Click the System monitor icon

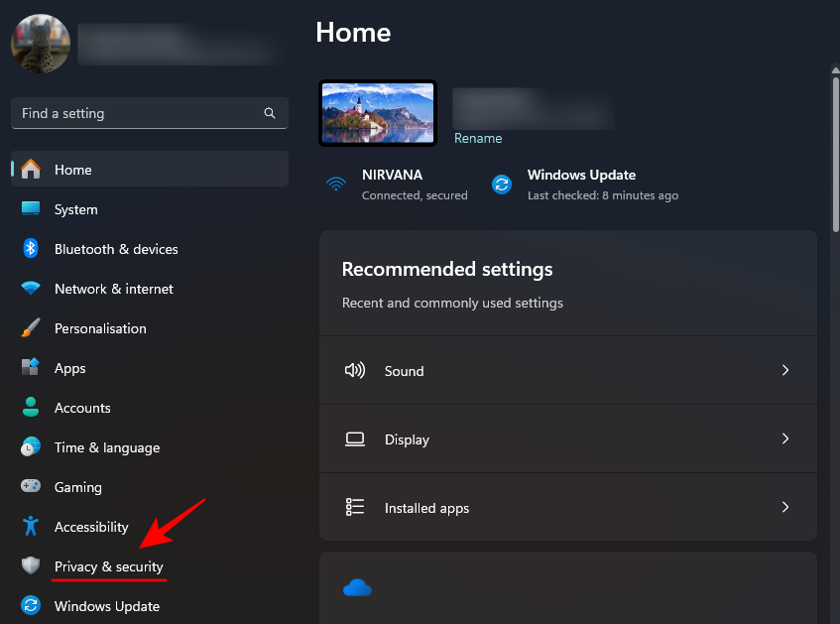31,208
